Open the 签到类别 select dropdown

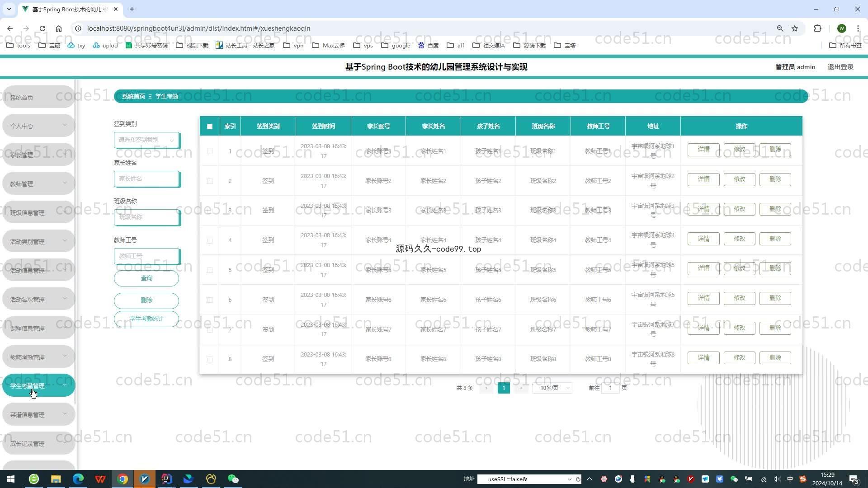click(147, 140)
